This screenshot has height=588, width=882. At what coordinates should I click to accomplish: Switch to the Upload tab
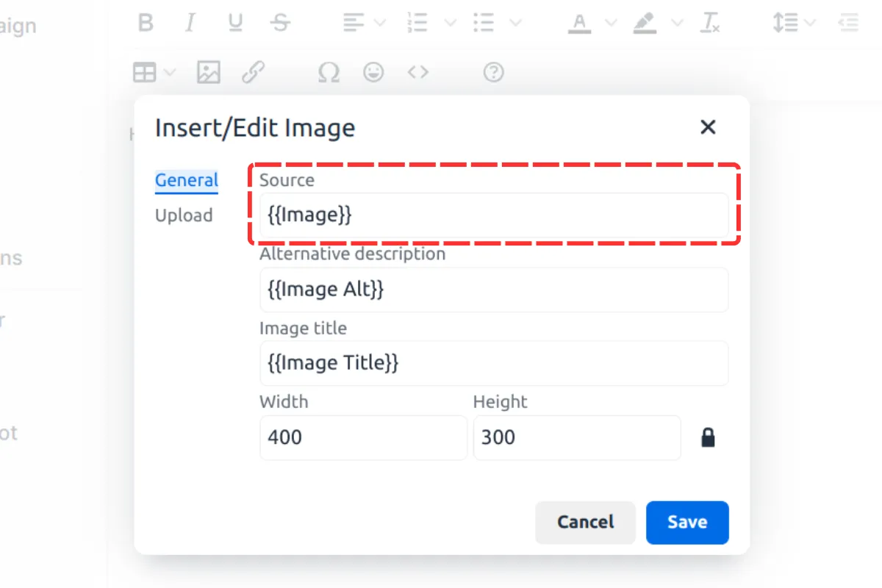coord(184,215)
